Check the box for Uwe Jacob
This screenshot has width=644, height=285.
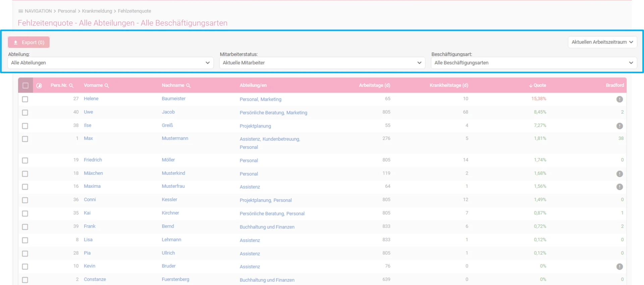click(25, 112)
